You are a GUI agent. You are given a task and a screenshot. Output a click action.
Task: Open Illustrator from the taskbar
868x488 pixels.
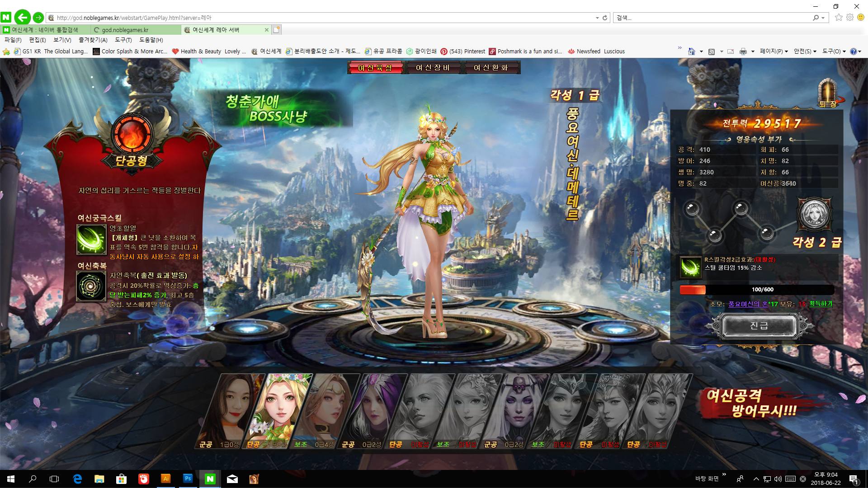coord(166,479)
